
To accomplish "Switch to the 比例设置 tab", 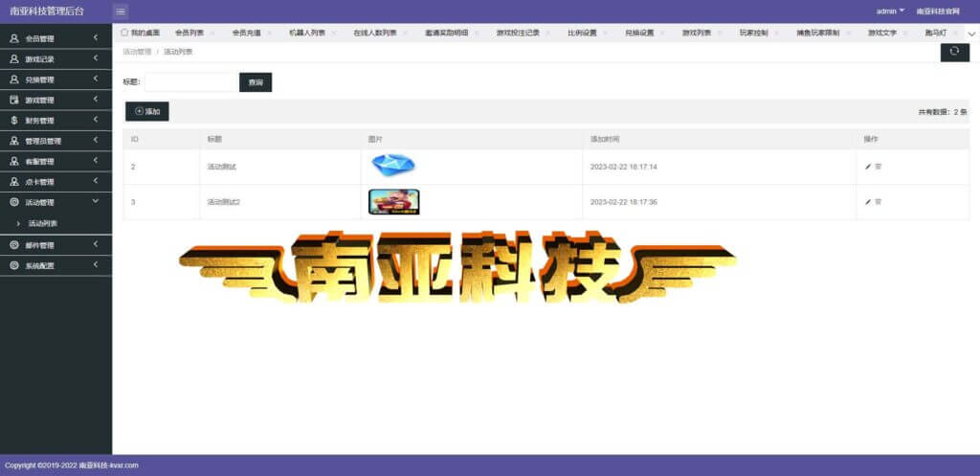I will pyautogui.click(x=583, y=34).
